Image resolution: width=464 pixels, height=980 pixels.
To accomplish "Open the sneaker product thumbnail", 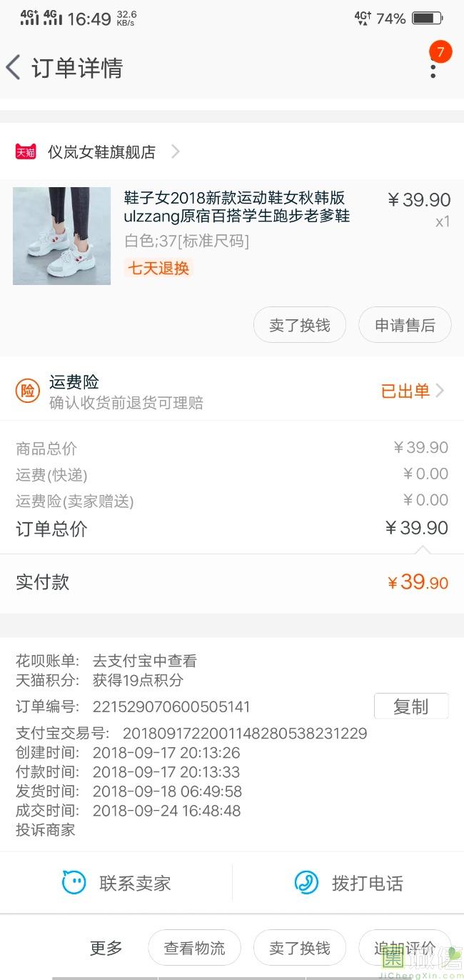I will coord(62,236).
